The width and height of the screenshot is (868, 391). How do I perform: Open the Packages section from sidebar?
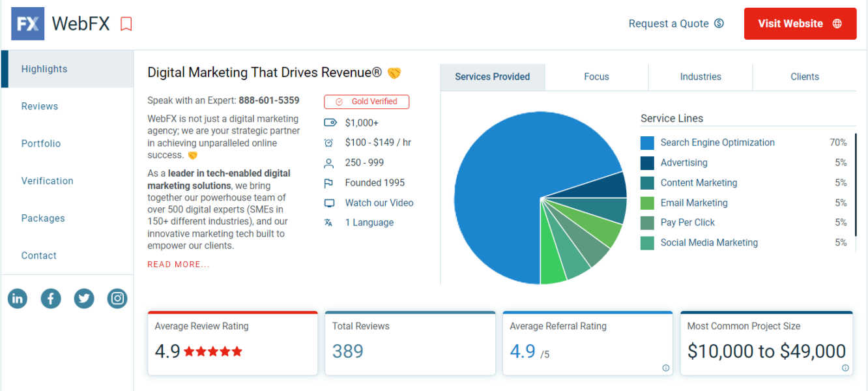tap(43, 218)
